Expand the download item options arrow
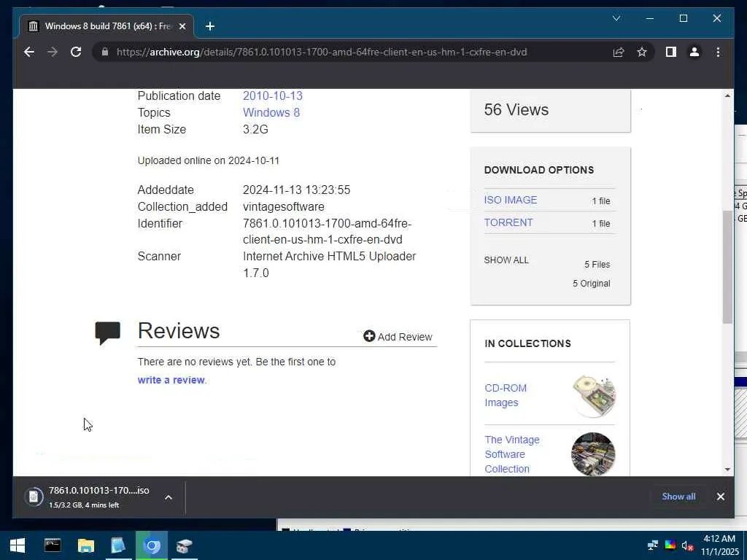This screenshot has width=747, height=560. point(169,497)
